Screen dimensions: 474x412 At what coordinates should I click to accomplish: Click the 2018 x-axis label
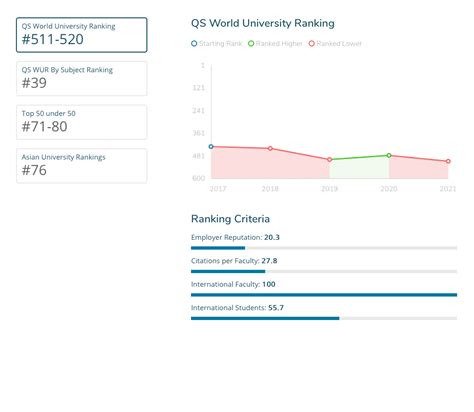(270, 189)
